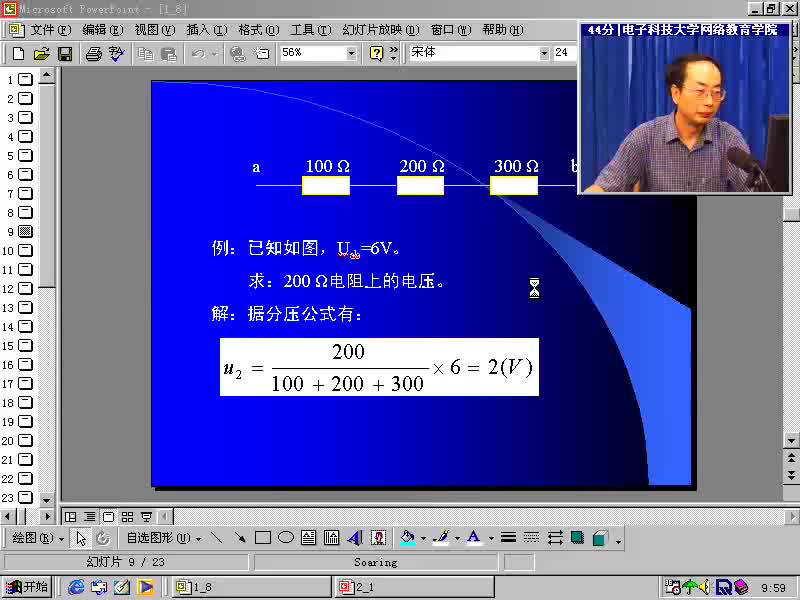Image resolution: width=800 pixels, height=600 pixels.
Task: Select the Arrow drawing tool
Action: (240, 538)
